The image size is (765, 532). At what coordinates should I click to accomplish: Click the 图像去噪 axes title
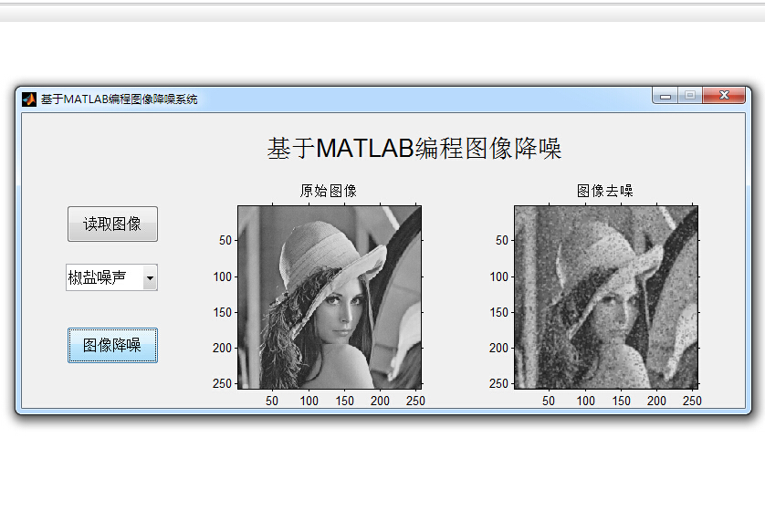605,191
